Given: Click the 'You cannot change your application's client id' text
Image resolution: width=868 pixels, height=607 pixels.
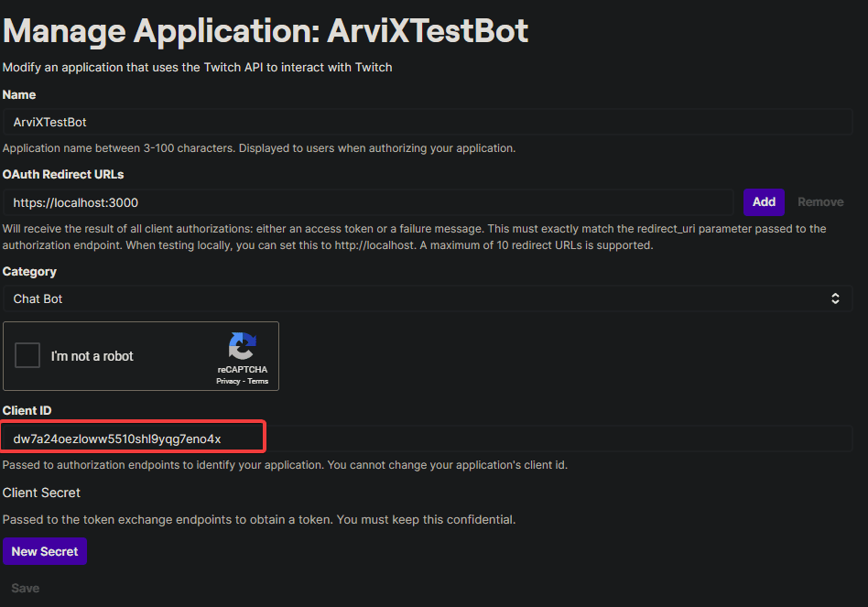Looking at the screenshot, I should 448,465.
